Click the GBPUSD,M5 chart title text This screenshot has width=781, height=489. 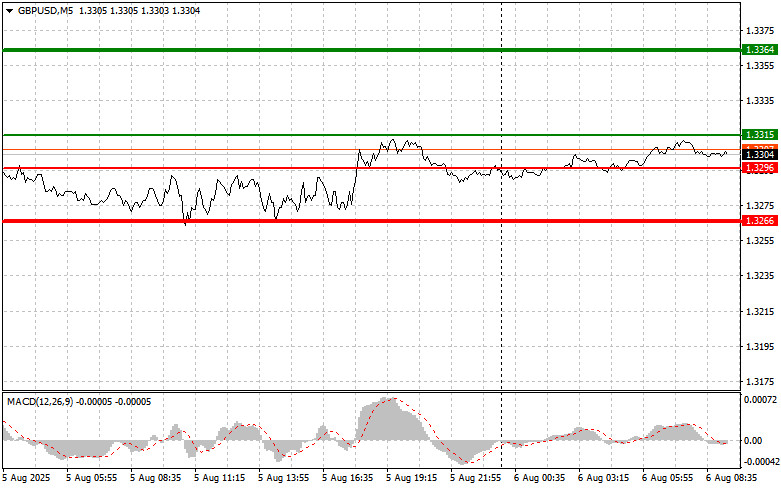coord(45,9)
